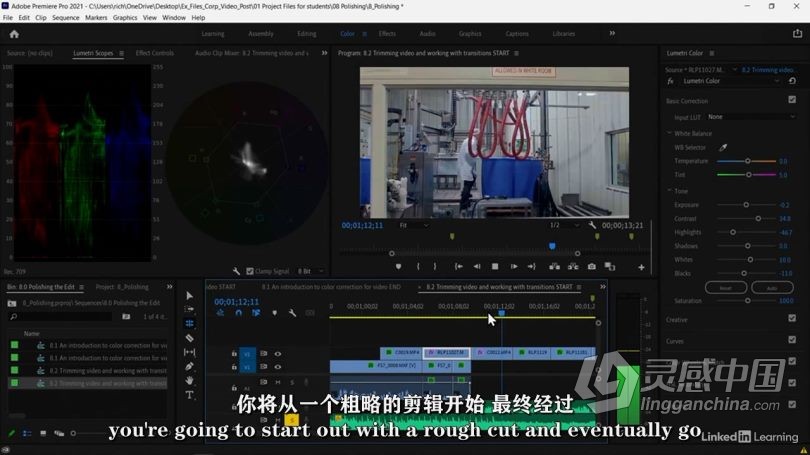The height and width of the screenshot is (455, 810).
Task: Click the share/export icon top right
Action: coord(798,34)
